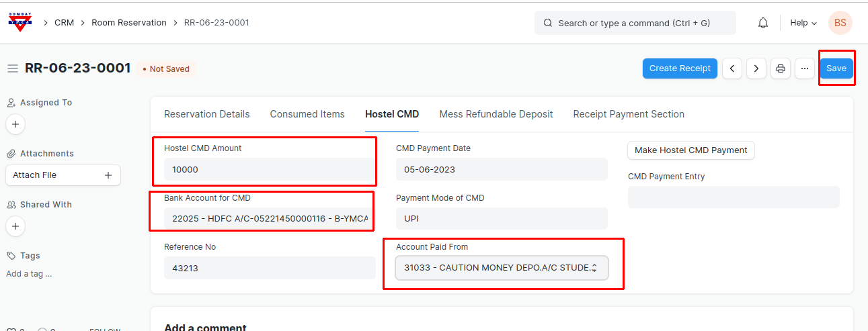Open the notifications bell

pos(762,23)
